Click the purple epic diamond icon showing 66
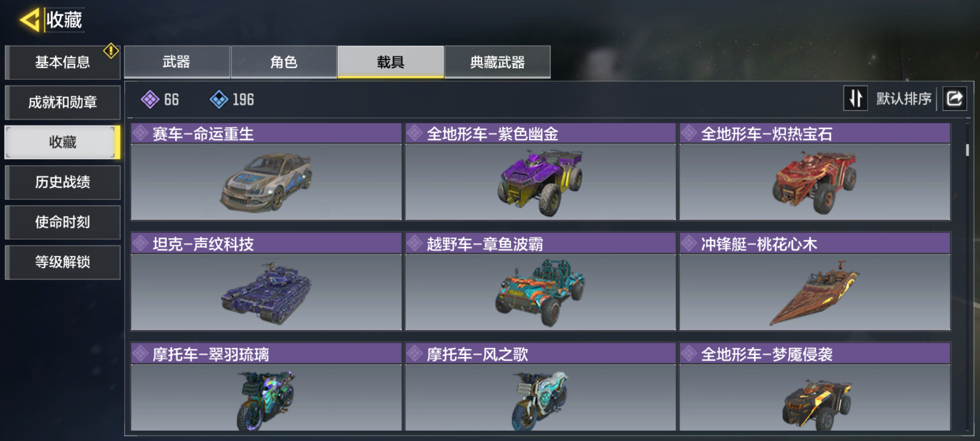This screenshot has width=980, height=441. [x=150, y=99]
